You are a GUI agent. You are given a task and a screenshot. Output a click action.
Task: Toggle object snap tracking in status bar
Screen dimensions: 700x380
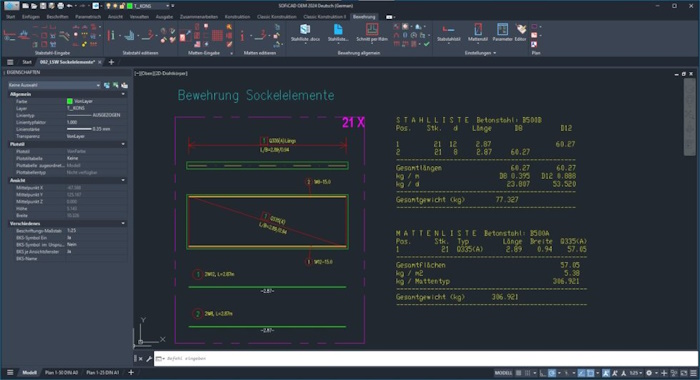581,373
